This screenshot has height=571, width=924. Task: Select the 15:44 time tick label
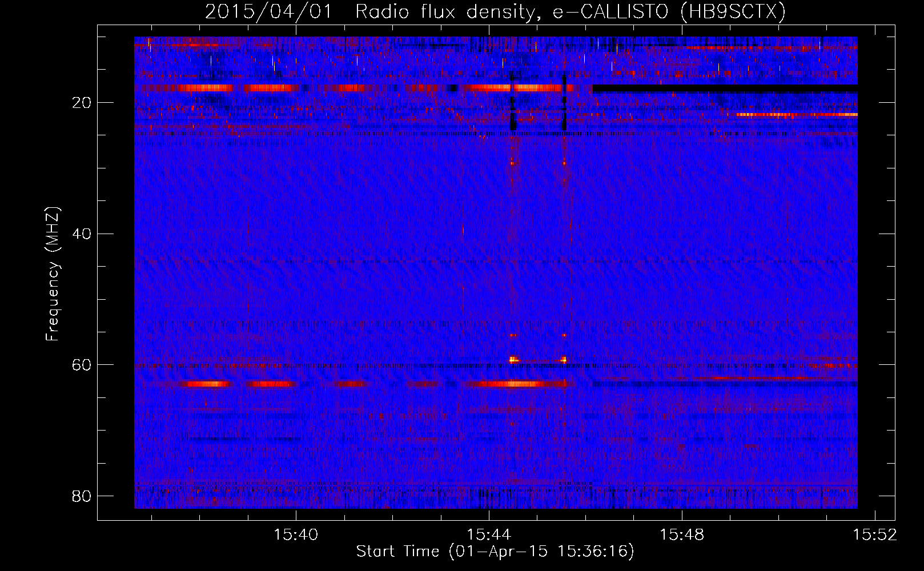(x=489, y=535)
